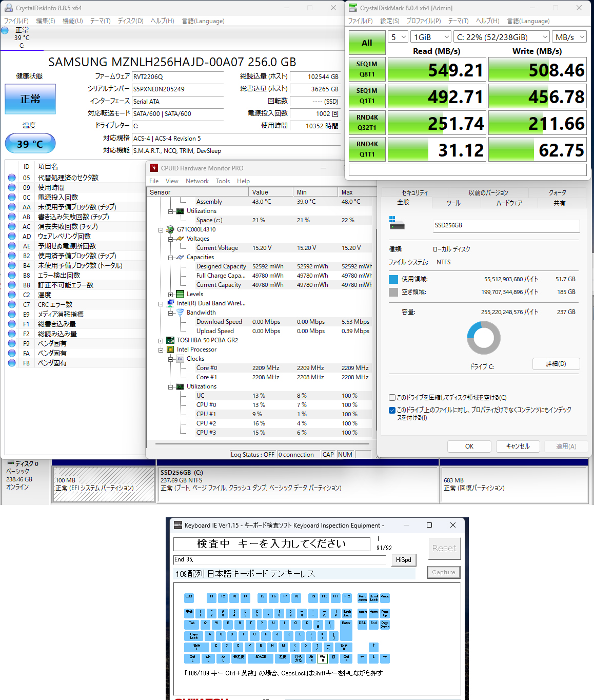Image resolution: width=594 pixels, height=700 pixels.
Task: Click the status circle for attribute 05
Action: (x=12, y=178)
